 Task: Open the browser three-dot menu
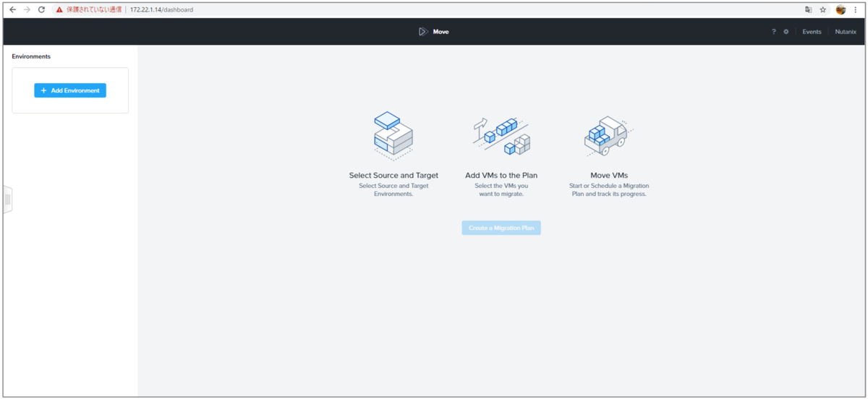pyautogui.click(x=856, y=10)
